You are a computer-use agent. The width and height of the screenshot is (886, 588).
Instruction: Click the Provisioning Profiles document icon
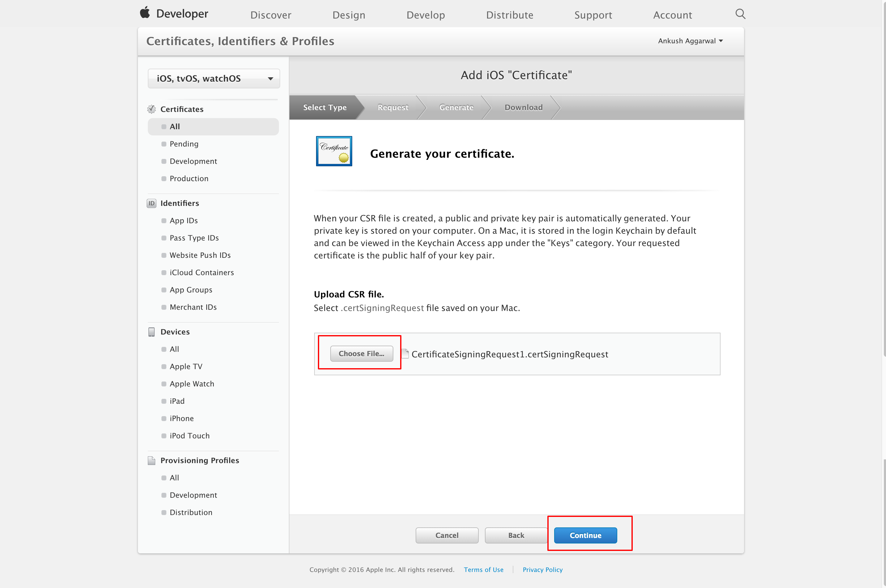click(x=152, y=461)
